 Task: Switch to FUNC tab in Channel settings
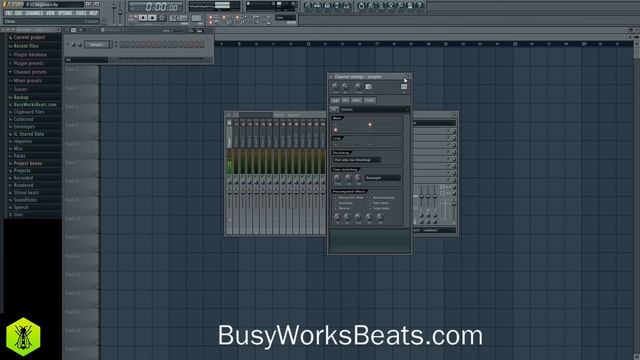point(369,100)
